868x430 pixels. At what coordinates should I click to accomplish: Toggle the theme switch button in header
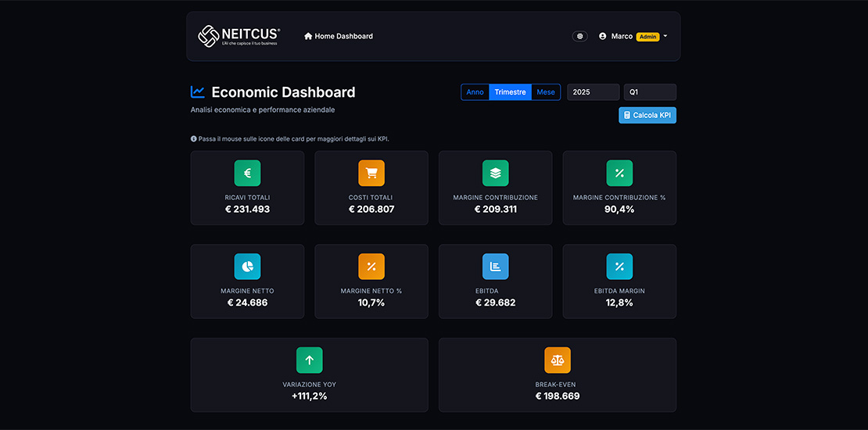click(x=579, y=36)
